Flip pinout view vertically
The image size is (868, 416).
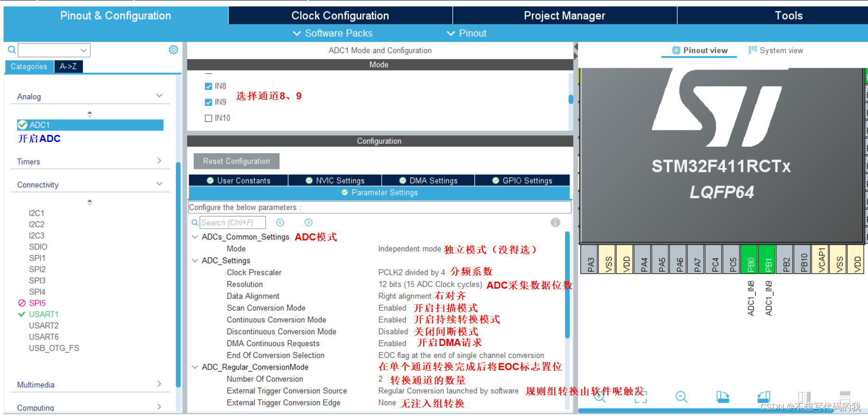[845, 397]
